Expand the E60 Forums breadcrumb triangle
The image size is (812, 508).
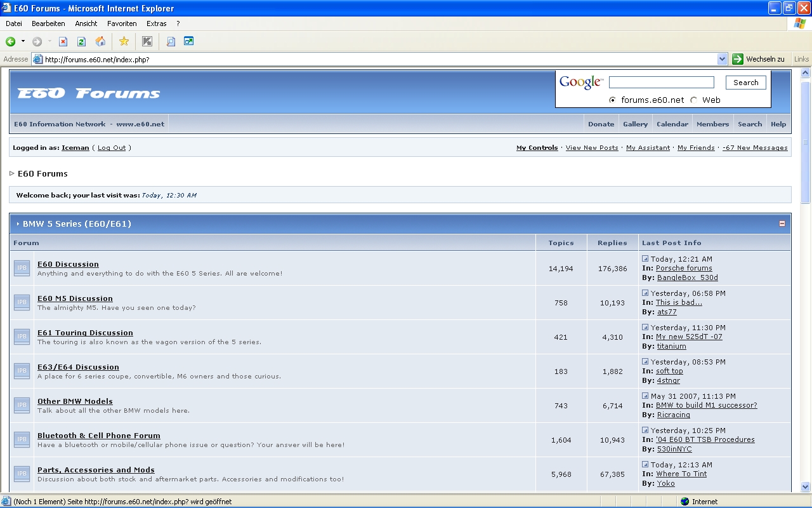click(12, 173)
